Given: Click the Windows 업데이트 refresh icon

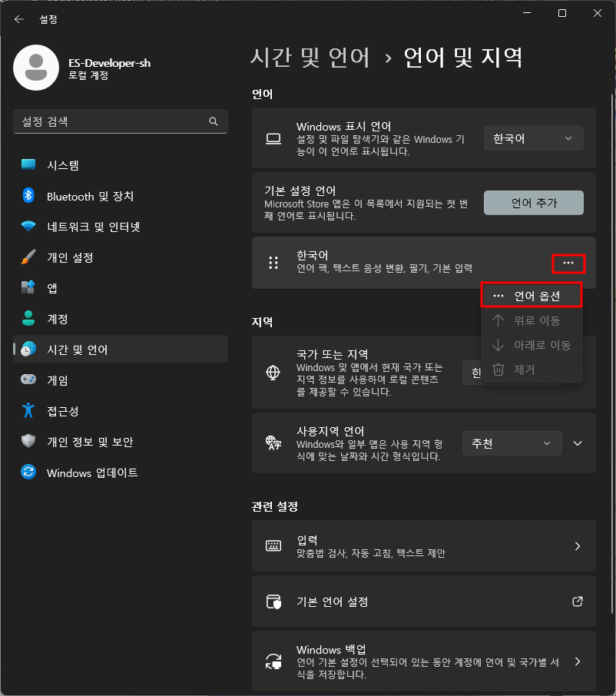Looking at the screenshot, I should tap(28, 472).
